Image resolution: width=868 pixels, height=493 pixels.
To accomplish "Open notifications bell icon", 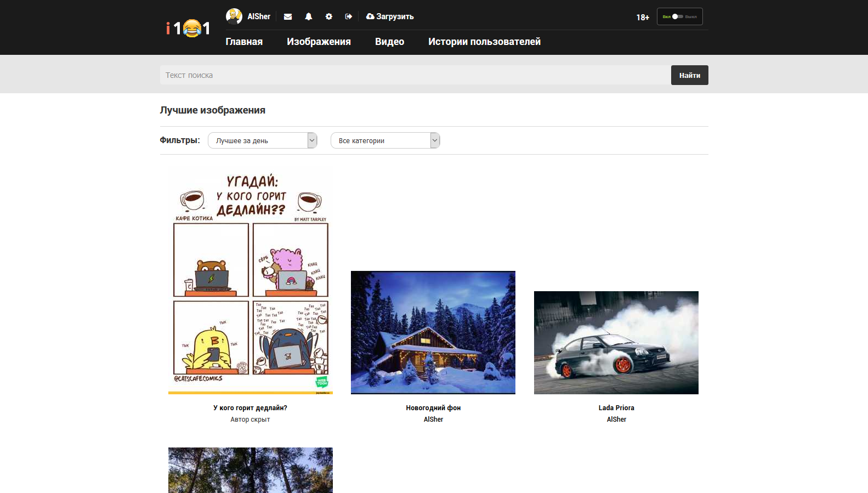I will click(309, 17).
